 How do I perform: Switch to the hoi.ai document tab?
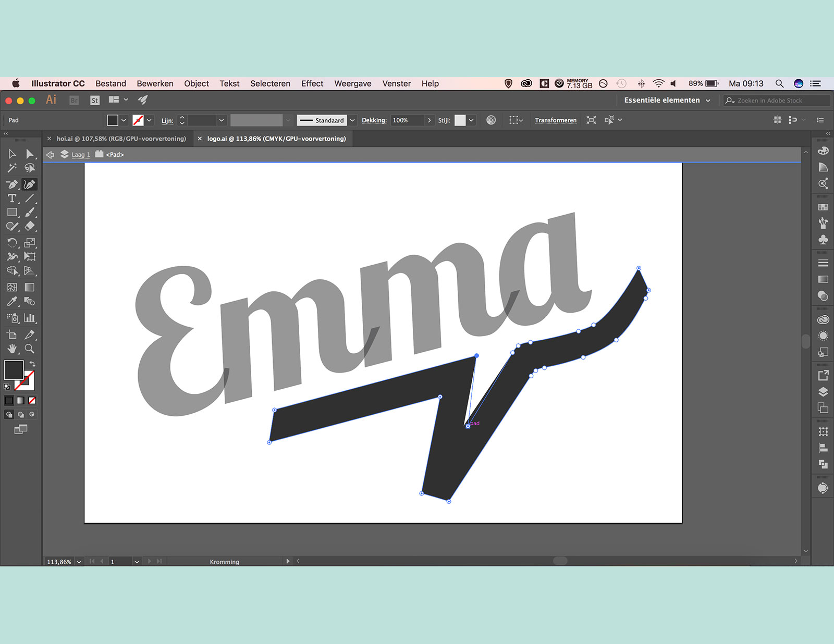point(121,139)
